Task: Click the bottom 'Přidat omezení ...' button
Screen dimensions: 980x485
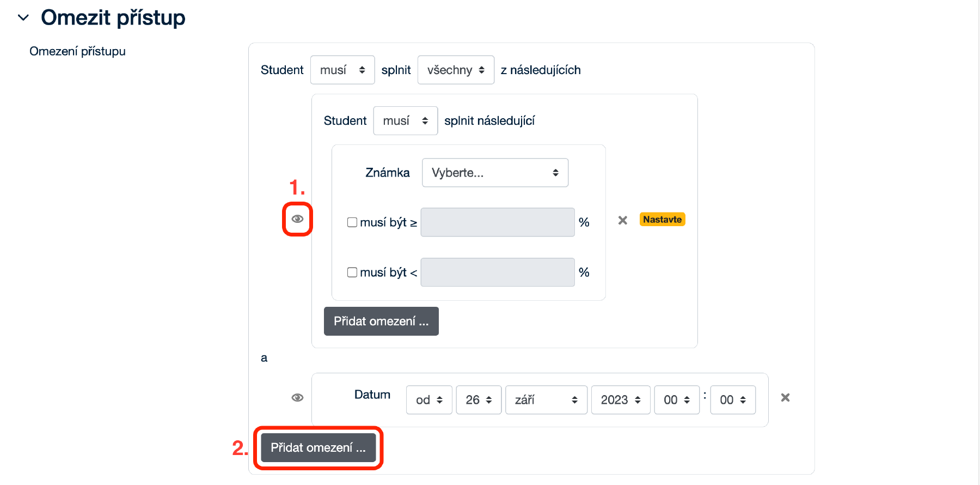Action: [318, 448]
